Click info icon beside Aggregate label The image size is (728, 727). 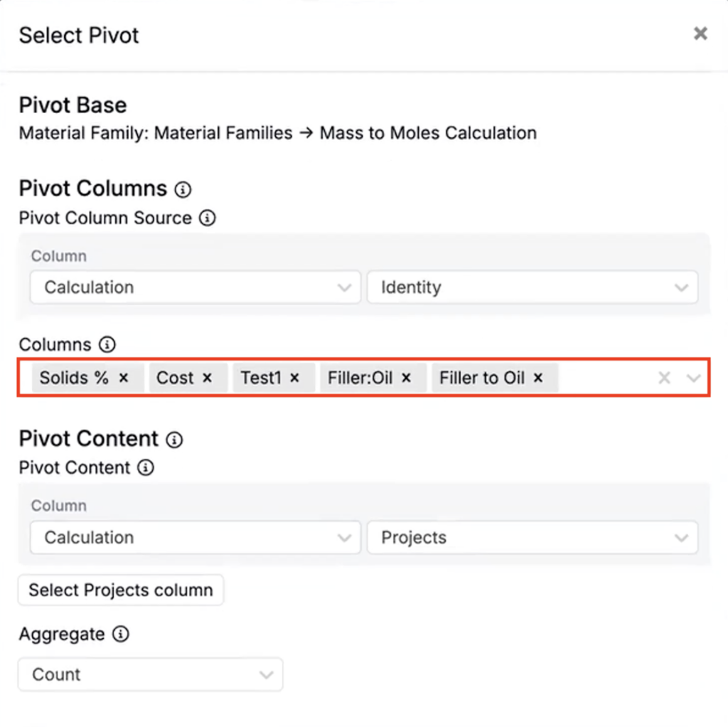pyautogui.click(x=121, y=634)
